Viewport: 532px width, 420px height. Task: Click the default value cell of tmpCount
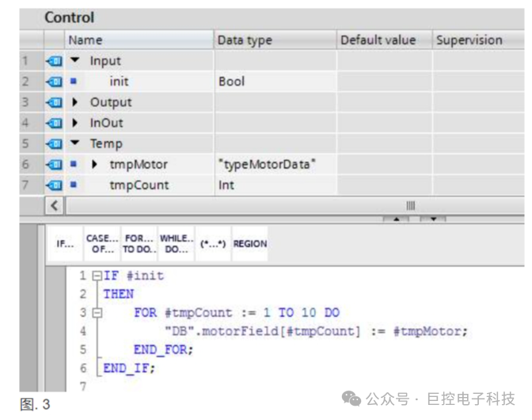(x=385, y=185)
